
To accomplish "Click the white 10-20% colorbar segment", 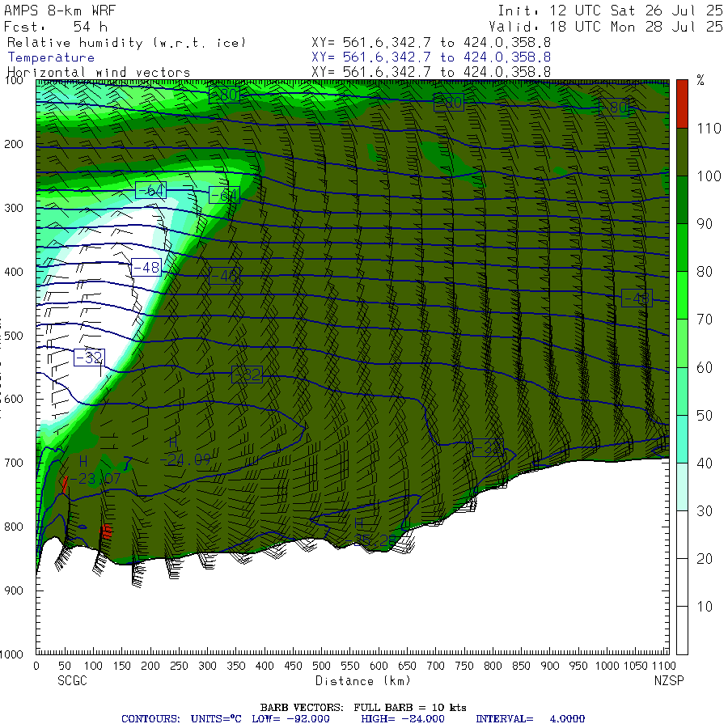I will (x=682, y=582).
